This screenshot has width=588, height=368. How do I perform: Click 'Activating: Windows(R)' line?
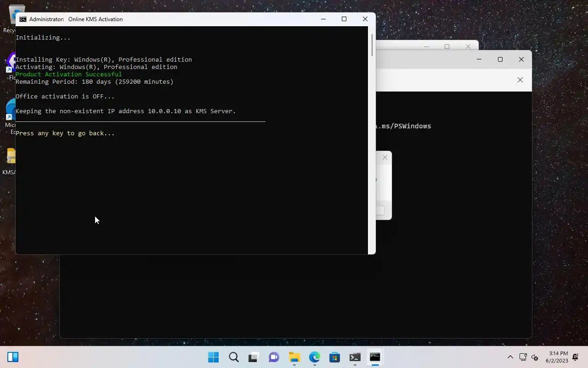point(96,67)
